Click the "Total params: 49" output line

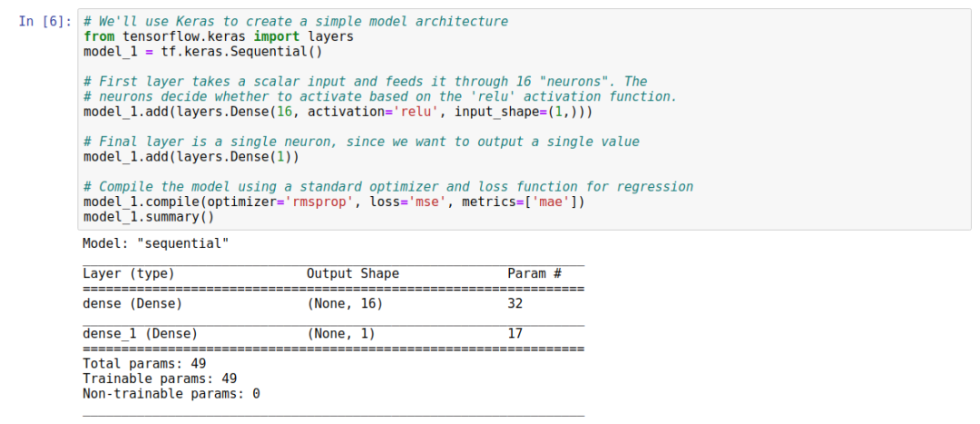click(x=143, y=363)
